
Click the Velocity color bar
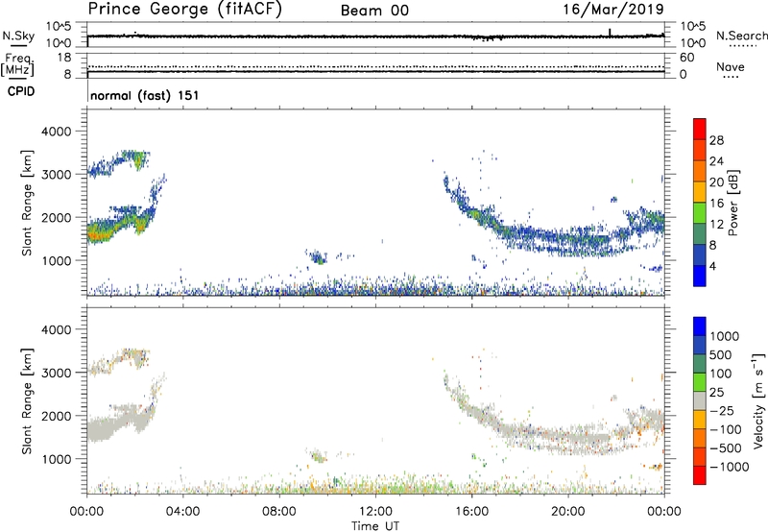point(700,400)
